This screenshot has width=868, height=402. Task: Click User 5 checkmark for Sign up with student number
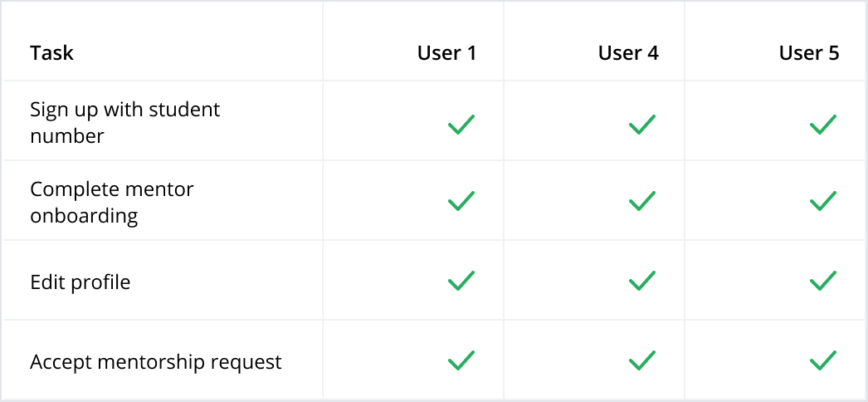tap(823, 124)
